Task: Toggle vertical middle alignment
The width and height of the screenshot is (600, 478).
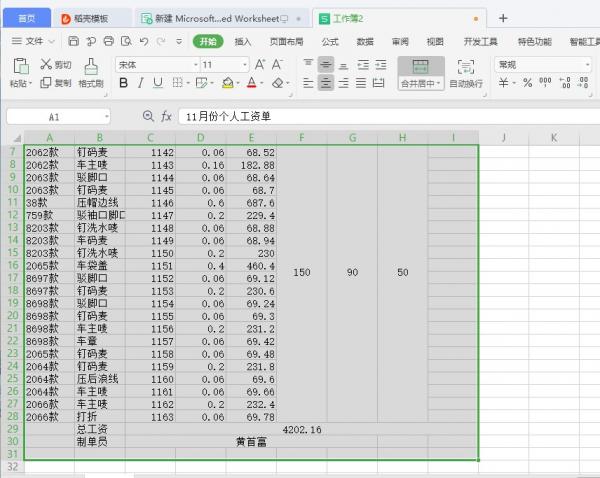Action: (x=326, y=65)
